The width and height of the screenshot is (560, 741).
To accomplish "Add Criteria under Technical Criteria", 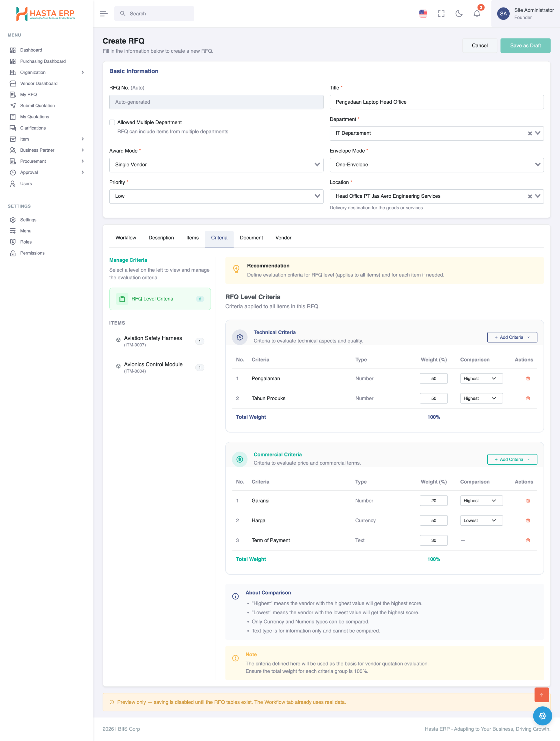I will (x=512, y=337).
